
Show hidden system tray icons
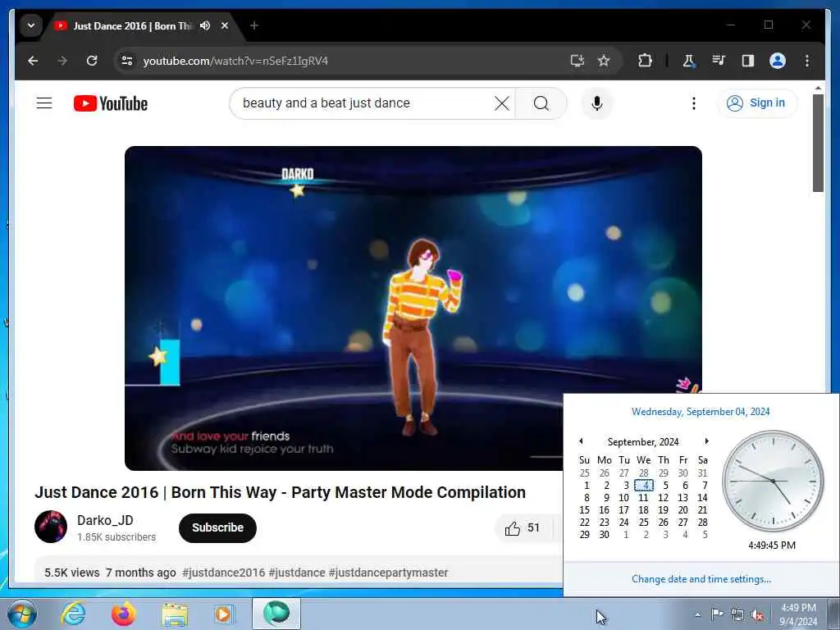coord(697,614)
